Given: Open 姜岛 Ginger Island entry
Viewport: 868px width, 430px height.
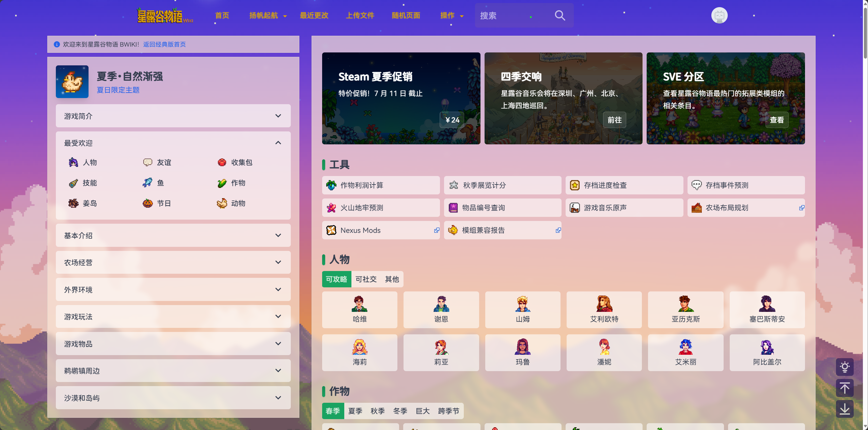Looking at the screenshot, I should 83,203.
